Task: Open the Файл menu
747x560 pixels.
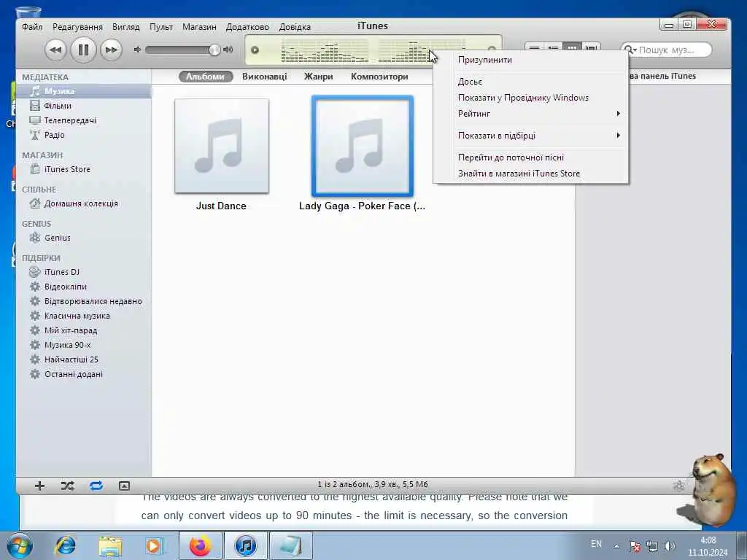Action: [32, 27]
